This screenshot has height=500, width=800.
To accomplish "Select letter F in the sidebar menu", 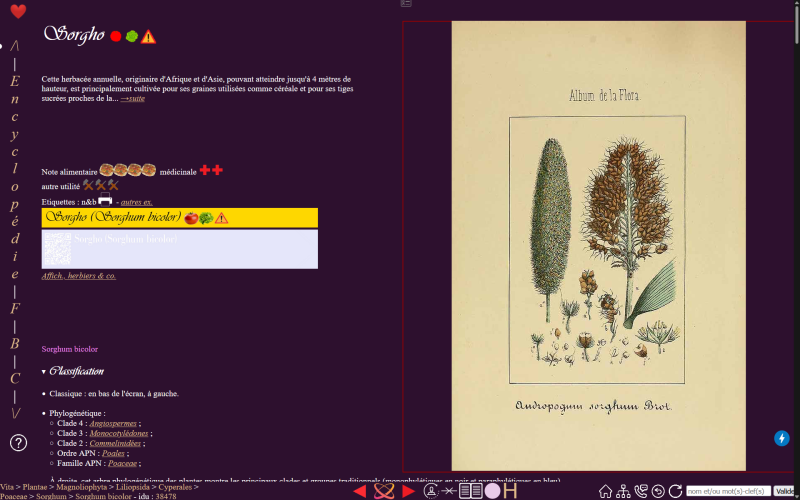I will 15,309.
